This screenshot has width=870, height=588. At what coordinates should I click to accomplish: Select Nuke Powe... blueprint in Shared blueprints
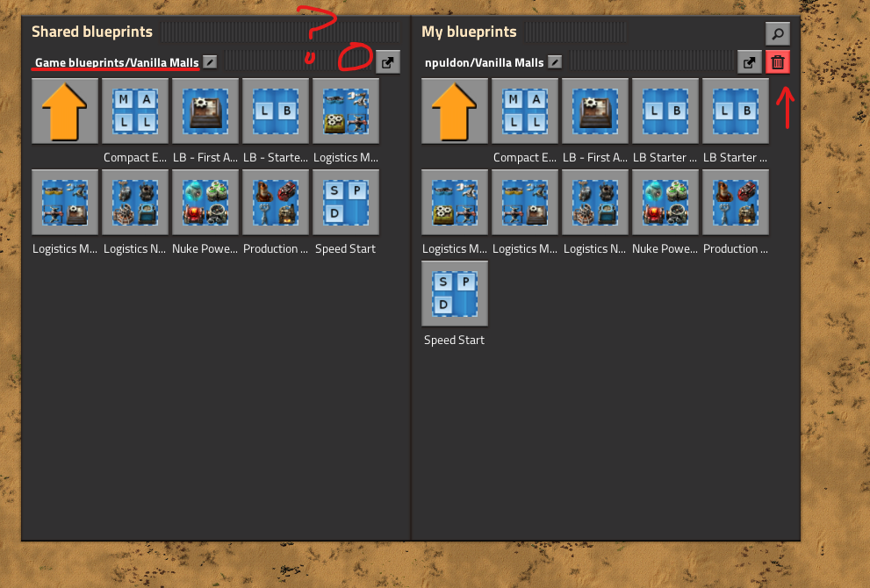(x=205, y=202)
